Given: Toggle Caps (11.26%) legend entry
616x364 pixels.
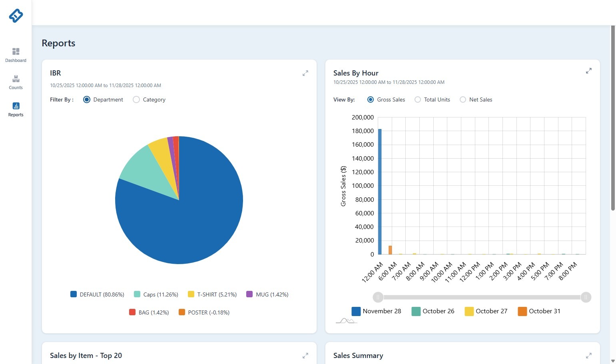Looking at the screenshot, I should [156, 294].
